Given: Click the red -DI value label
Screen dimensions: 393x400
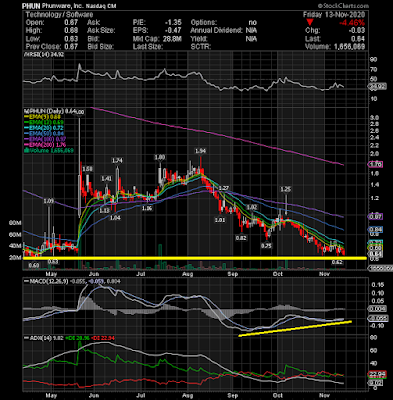Looking at the screenshot, I should pyautogui.click(x=103, y=338).
